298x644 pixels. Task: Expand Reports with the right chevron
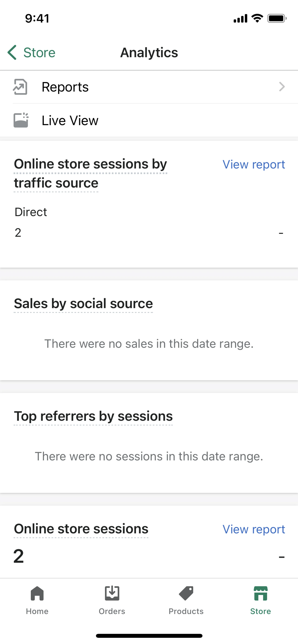(x=282, y=87)
